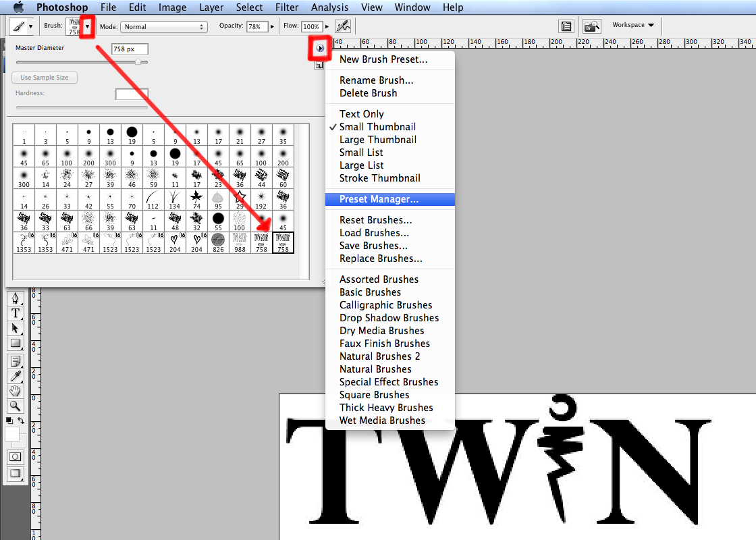Pick the star brush 29
This screenshot has height=540, width=756.
tap(240, 199)
